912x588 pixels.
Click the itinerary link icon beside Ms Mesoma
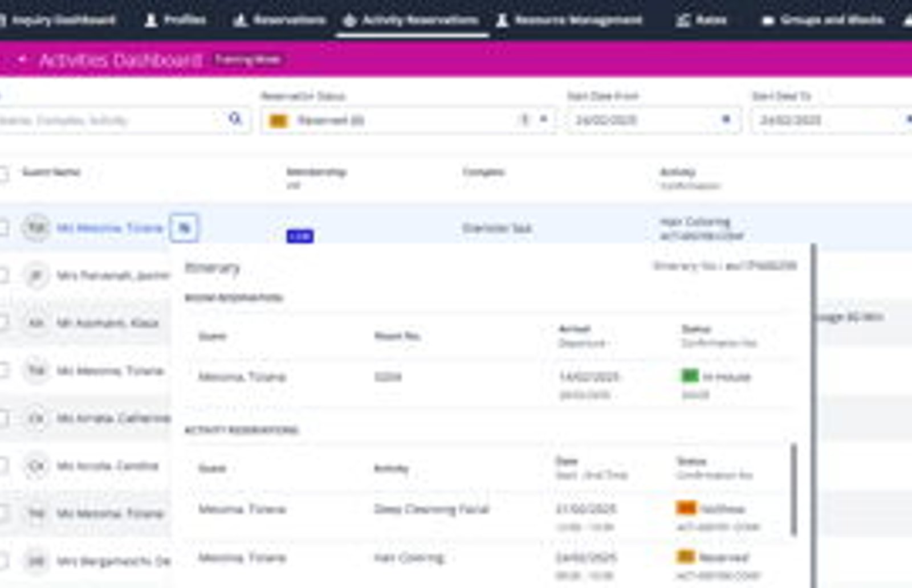[184, 228]
